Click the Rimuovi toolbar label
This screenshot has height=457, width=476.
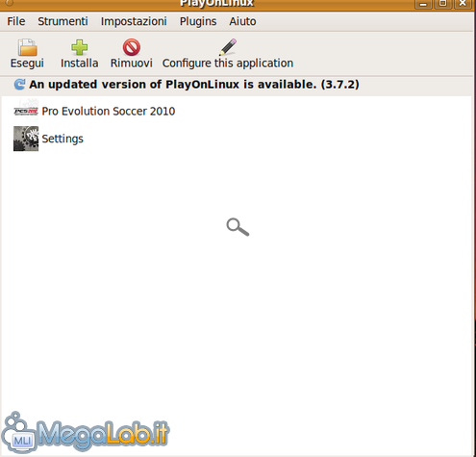132,63
